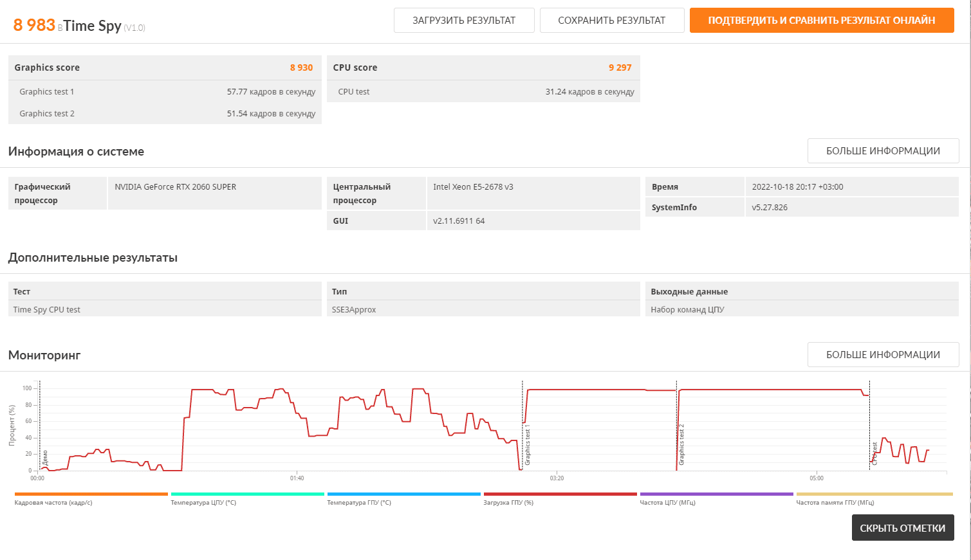Click the time value 2022-10-18 20:17 +03:00

[797, 187]
